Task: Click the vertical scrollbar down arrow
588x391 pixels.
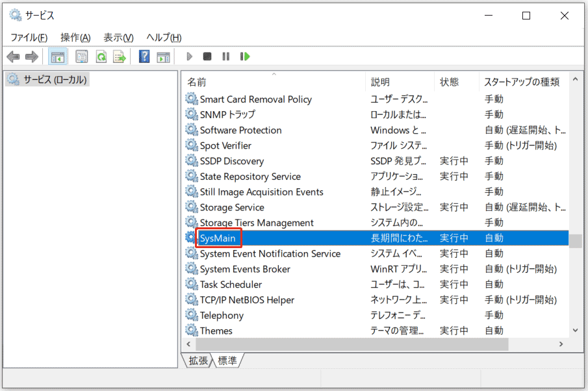Action: (x=575, y=330)
